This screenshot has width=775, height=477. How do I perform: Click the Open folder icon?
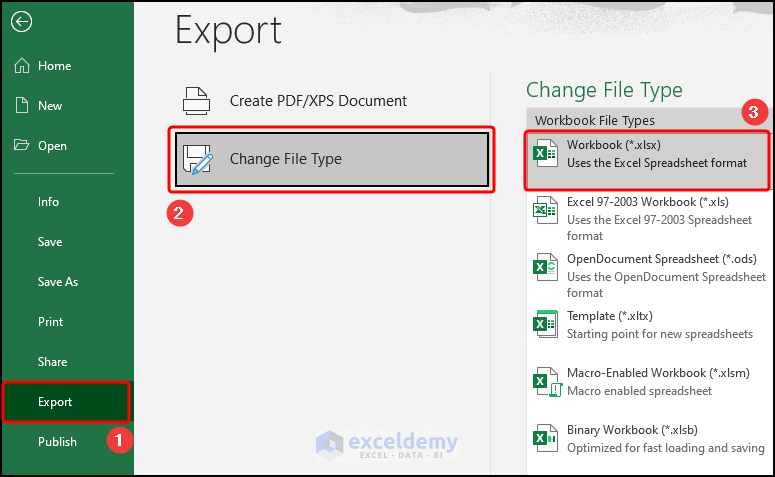[x=22, y=146]
